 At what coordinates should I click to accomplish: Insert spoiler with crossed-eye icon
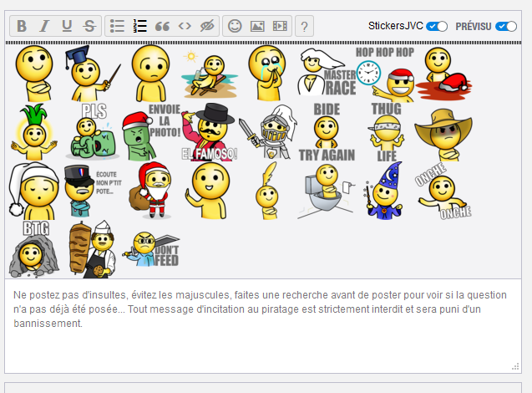tap(207, 26)
